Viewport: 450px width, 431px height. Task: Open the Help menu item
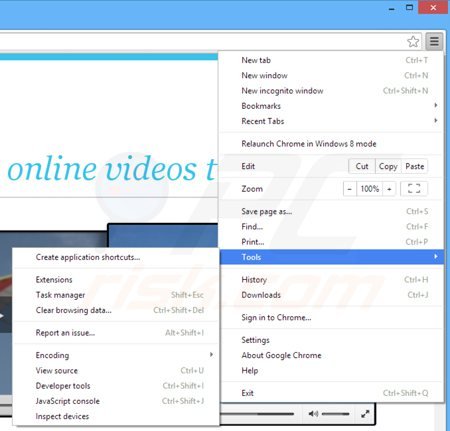332,371
